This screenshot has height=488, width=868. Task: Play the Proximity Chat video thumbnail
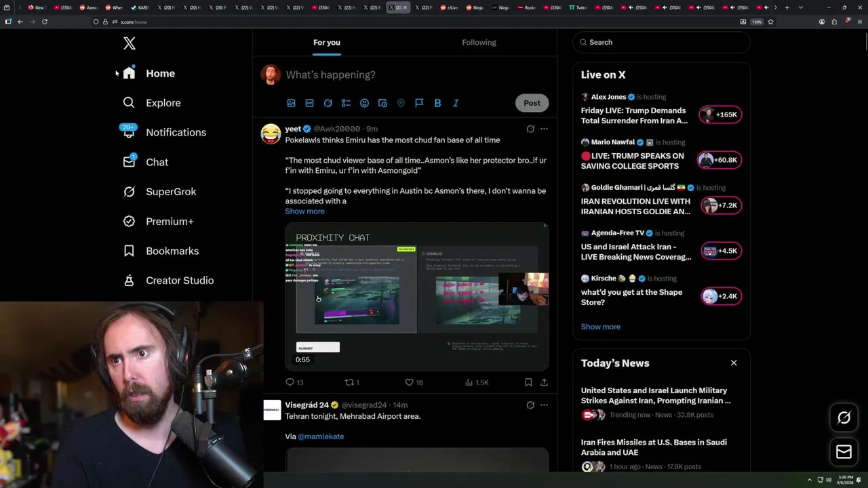(x=416, y=296)
